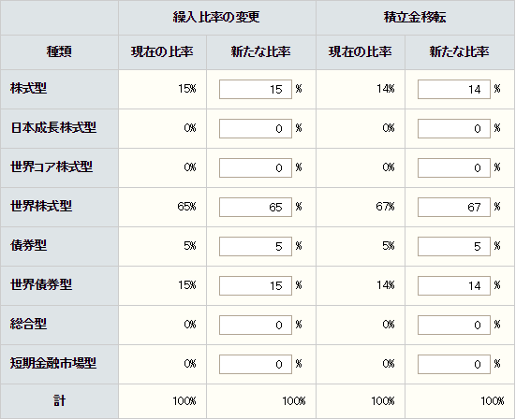Focus 総合型 input under 積立金移転
Viewport: 516px width, 420px height.
(454, 325)
